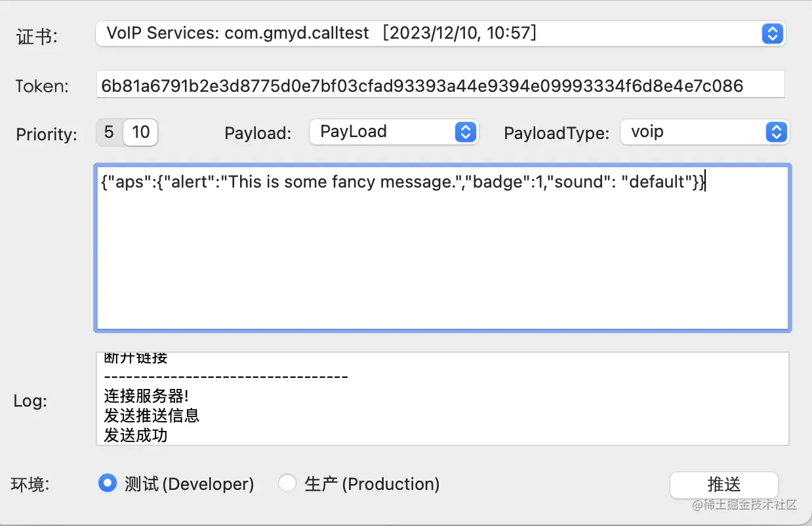Select priority value 10 in the stepper
This screenshot has height=526, width=812.
click(139, 132)
